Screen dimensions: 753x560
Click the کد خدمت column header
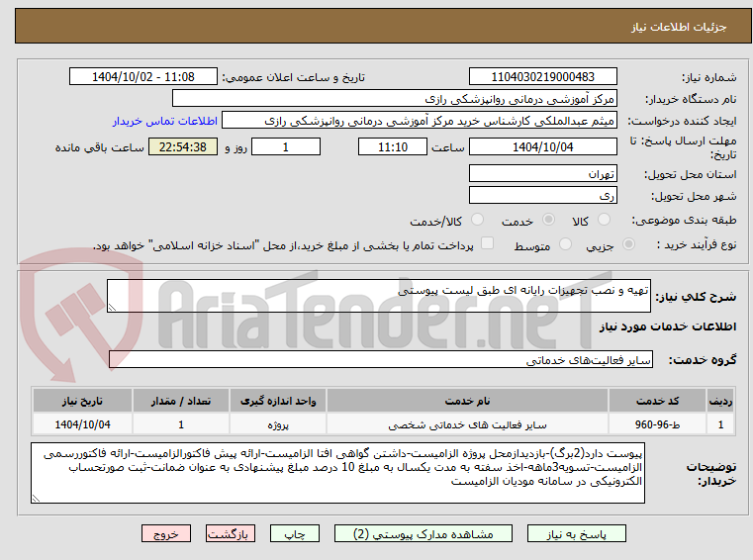pyautogui.click(x=657, y=401)
